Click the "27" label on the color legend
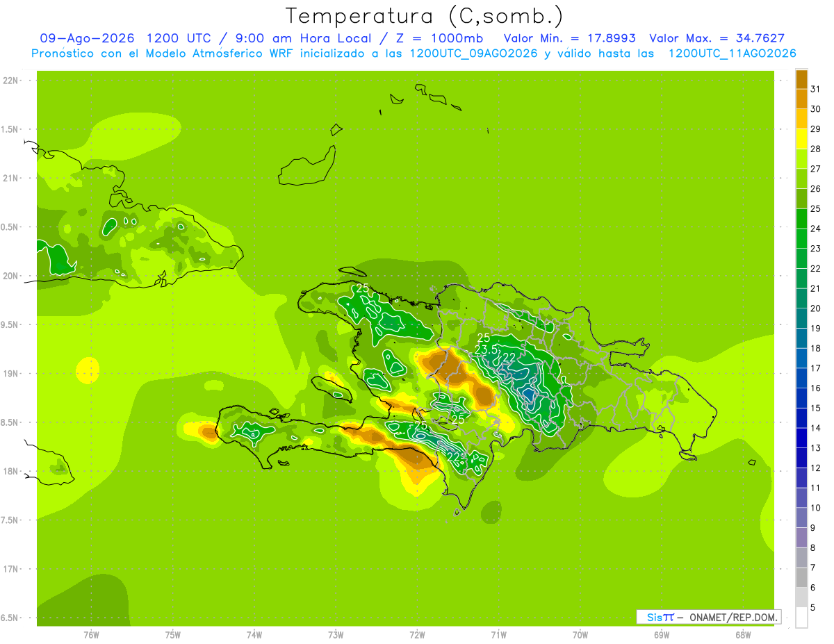834x644 pixels. tap(816, 169)
